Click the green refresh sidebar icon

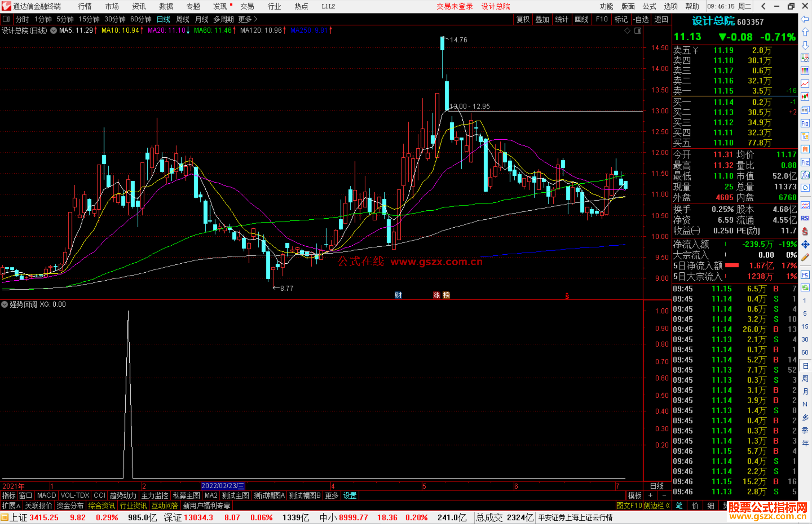coord(805,288)
